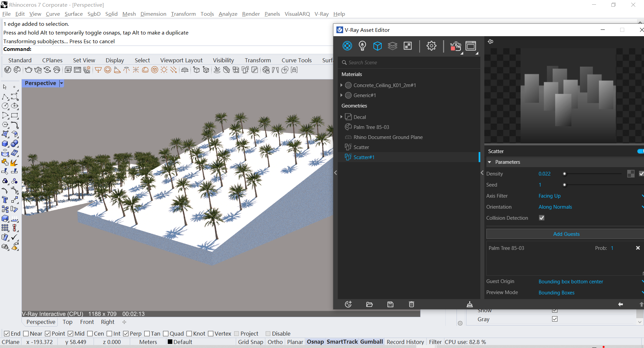Click the Search Scene field
Viewport: 644px width, 348px height.
tap(410, 63)
